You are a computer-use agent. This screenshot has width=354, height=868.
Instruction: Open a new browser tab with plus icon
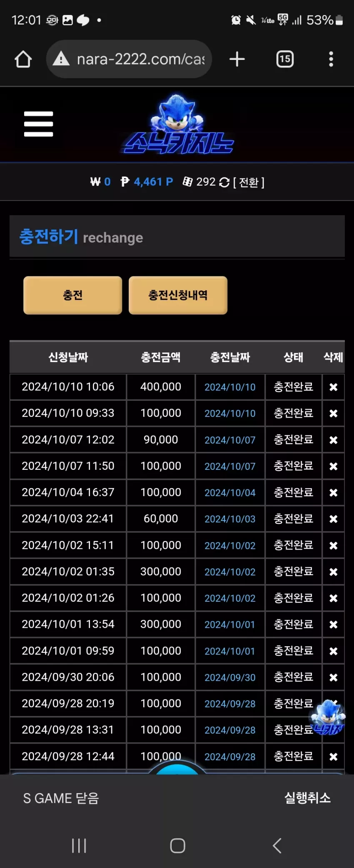click(237, 59)
